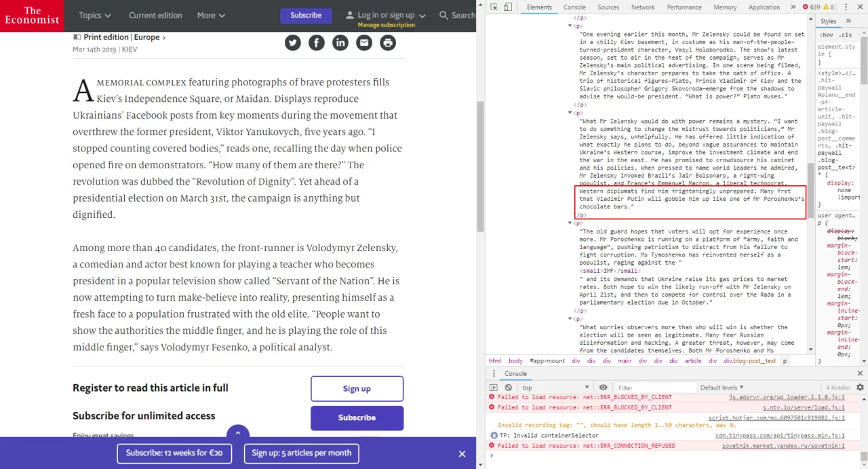Show the console sidebar

[x=494, y=388]
